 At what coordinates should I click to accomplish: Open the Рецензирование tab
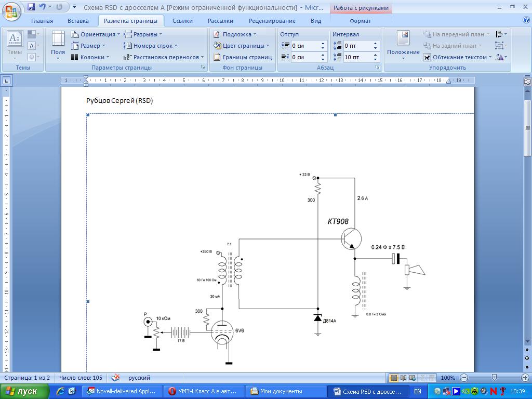pyautogui.click(x=272, y=21)
